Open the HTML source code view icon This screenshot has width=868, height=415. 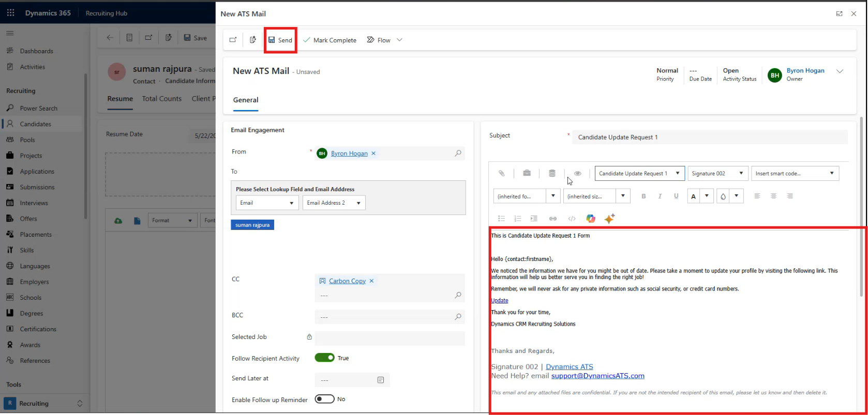click(572, 219)
